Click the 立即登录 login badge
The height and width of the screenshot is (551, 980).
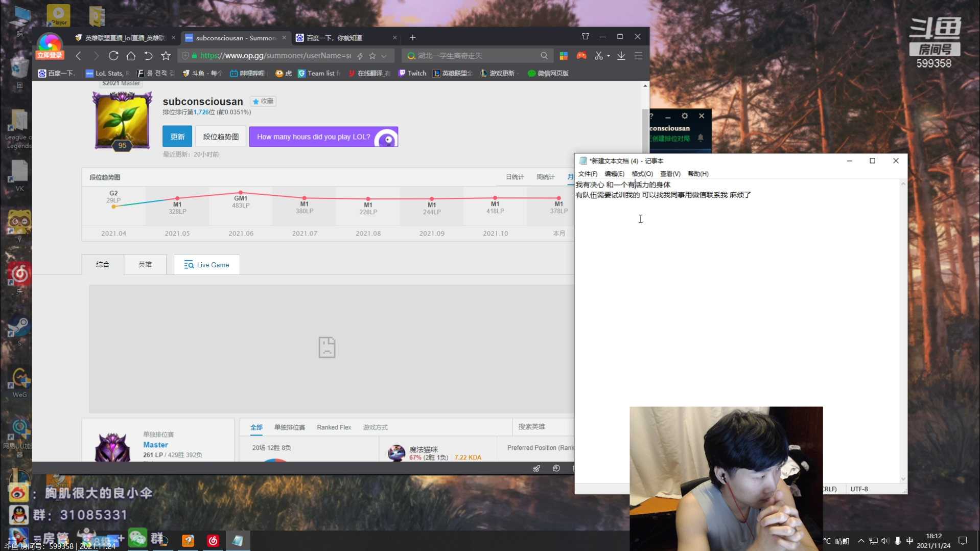pyautogui.click(x=49, y=55)
